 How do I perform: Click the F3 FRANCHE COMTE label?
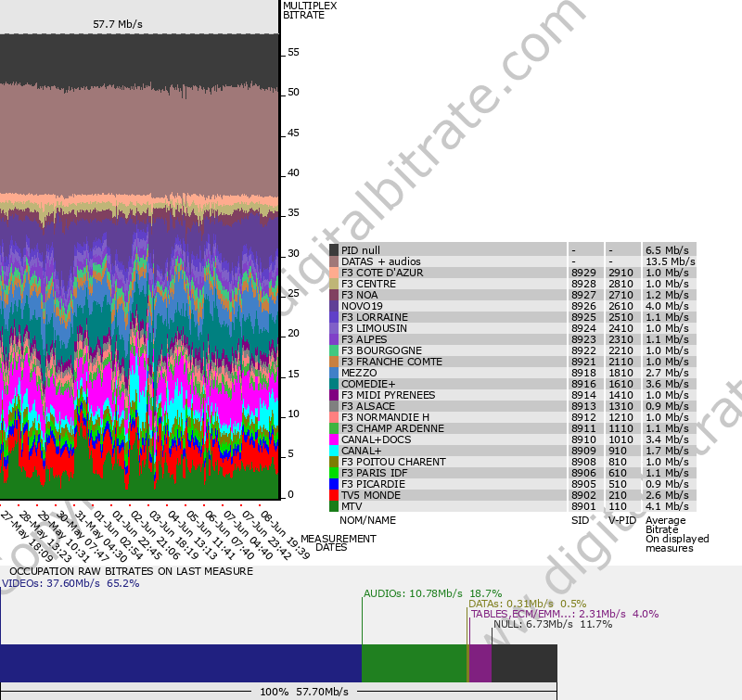click(391, 362)
